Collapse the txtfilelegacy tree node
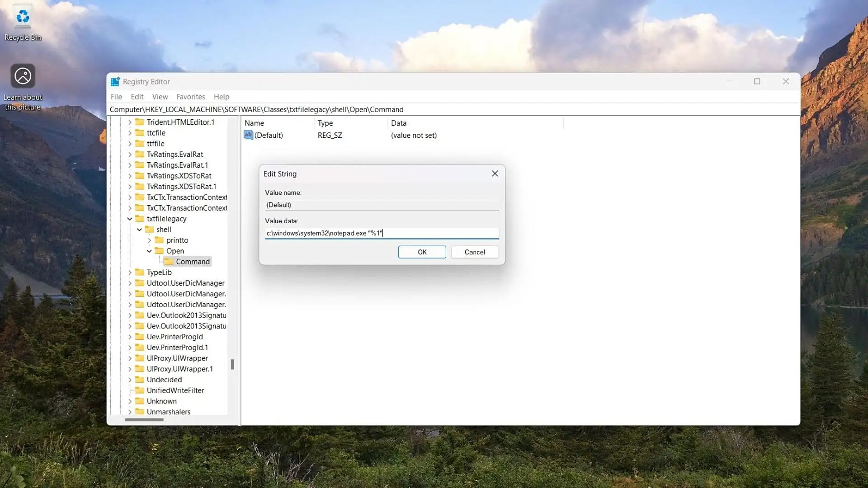Image resolution: width=868 pixels, height=488 pixels. tap(130, 219)
